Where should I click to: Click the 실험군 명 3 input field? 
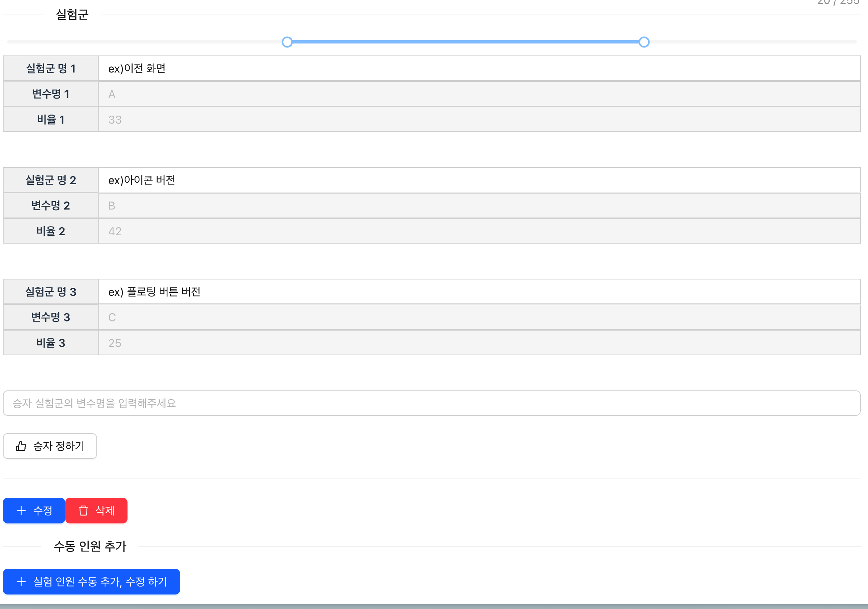point(479,292)
